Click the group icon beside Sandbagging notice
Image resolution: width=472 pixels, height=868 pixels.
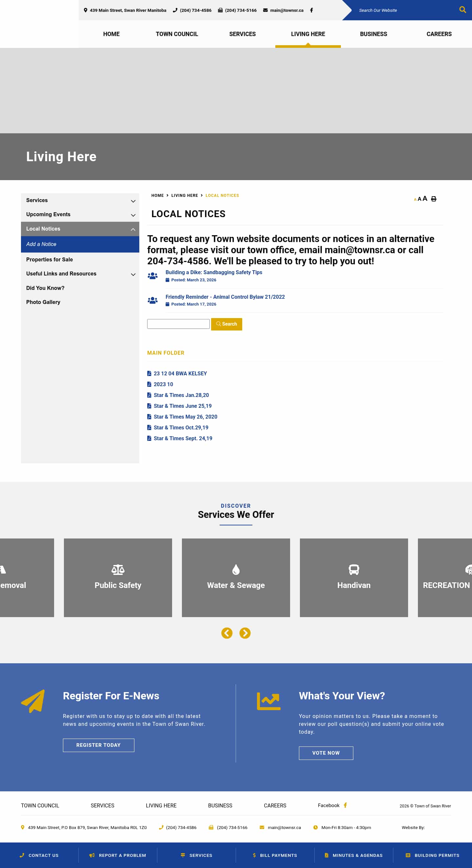[153, 275]
